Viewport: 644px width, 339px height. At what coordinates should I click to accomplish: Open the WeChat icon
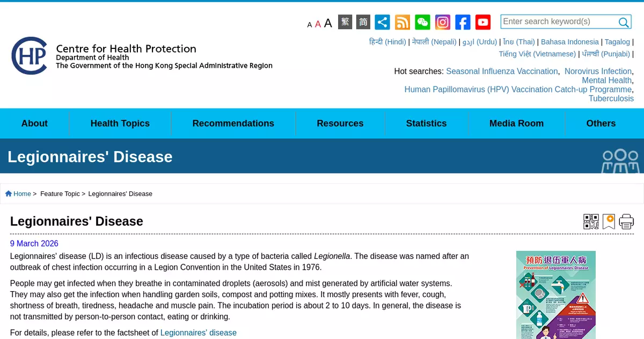pyautogui.click(x=422, y=22)
